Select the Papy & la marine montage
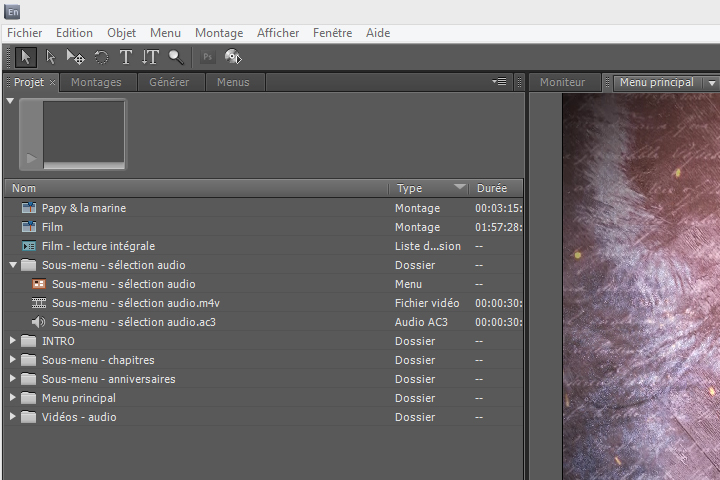Screen dimensions: 720x480 tap(84, 208)
